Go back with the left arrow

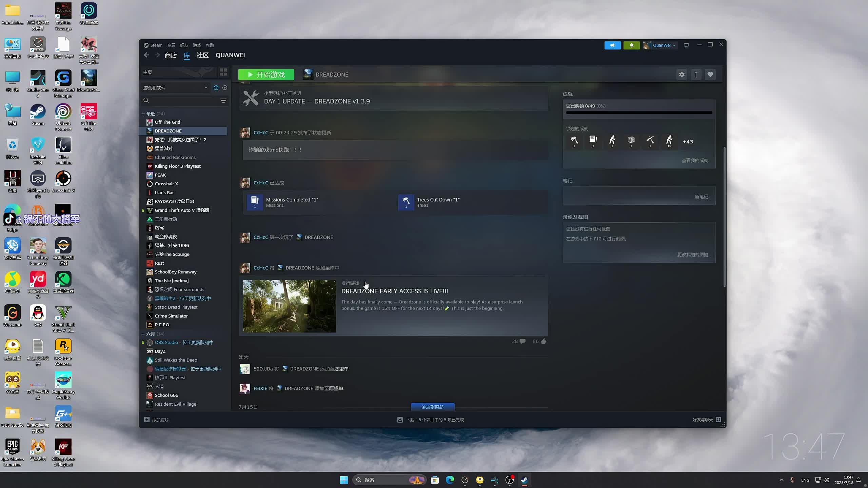click(146, 55)
